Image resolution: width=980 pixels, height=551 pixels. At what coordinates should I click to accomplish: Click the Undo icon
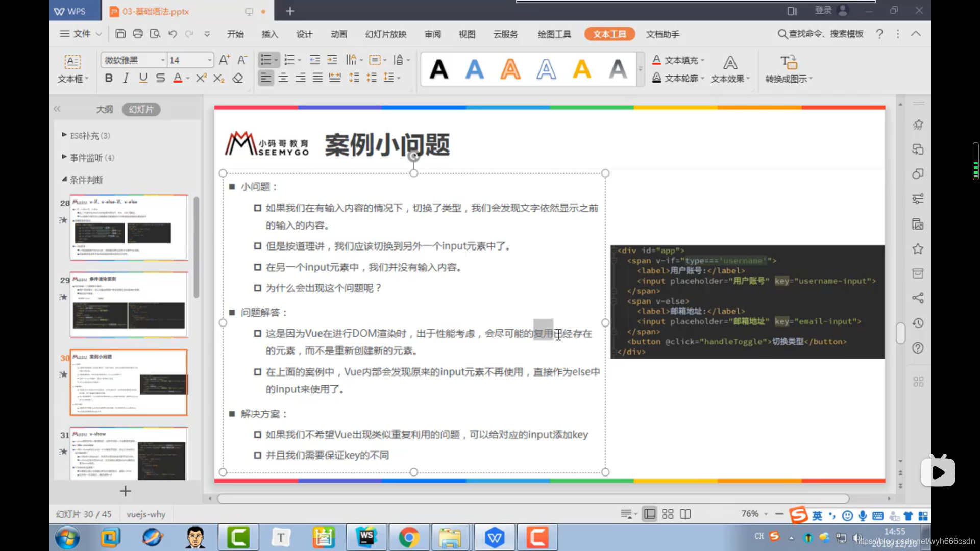(173, 34)
